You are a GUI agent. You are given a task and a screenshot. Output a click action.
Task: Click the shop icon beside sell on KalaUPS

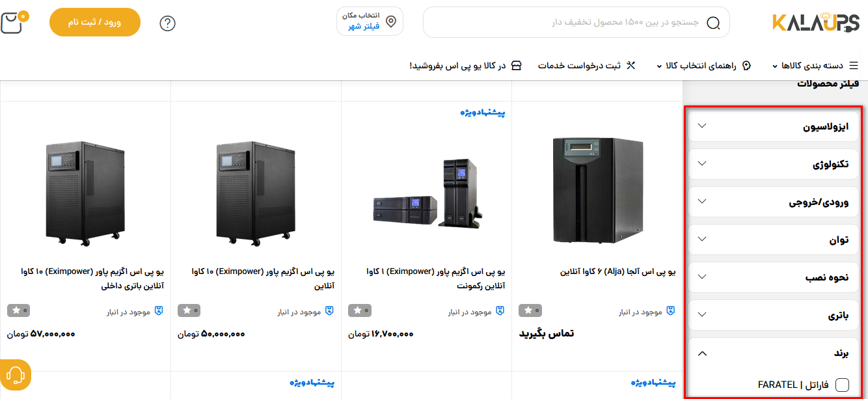[x=517, y=66]
